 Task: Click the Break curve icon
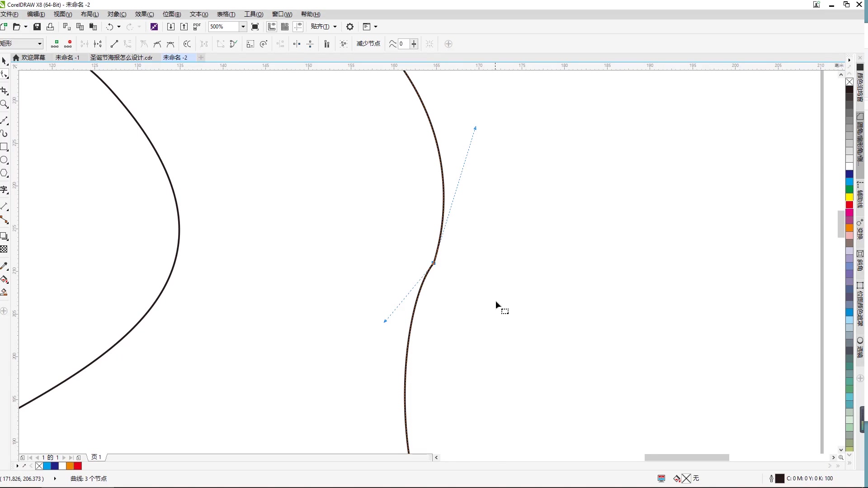(98, 44)
